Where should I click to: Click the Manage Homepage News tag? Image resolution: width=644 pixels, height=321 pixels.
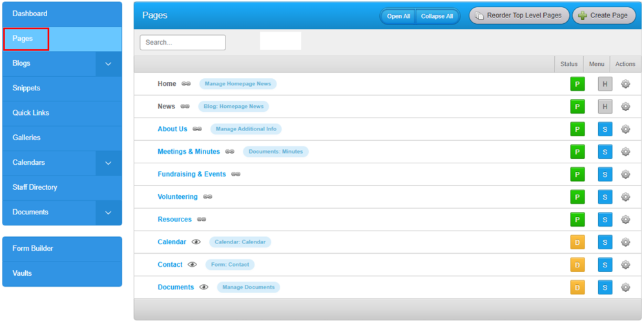(238, 84)
